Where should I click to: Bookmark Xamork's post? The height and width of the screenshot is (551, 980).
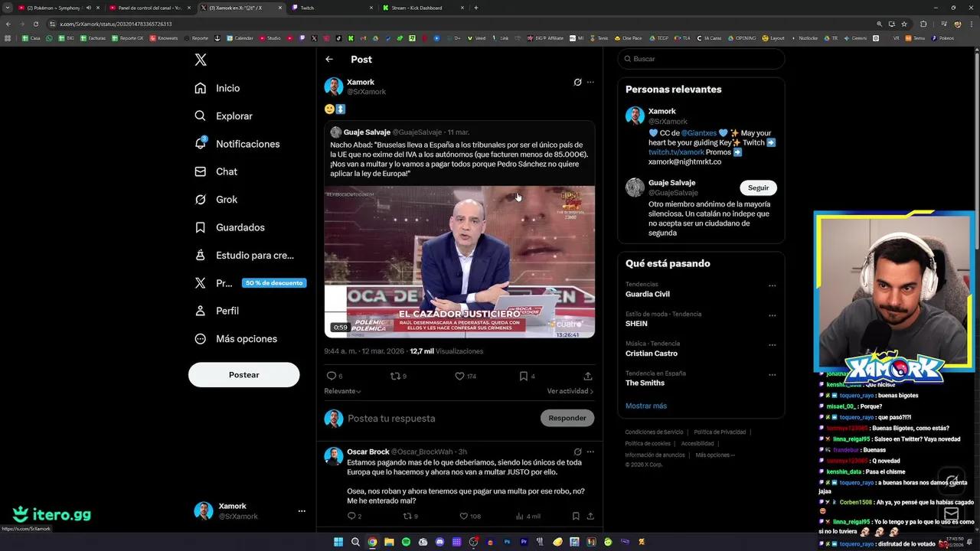pyautogui.click(x=524, y=376)
